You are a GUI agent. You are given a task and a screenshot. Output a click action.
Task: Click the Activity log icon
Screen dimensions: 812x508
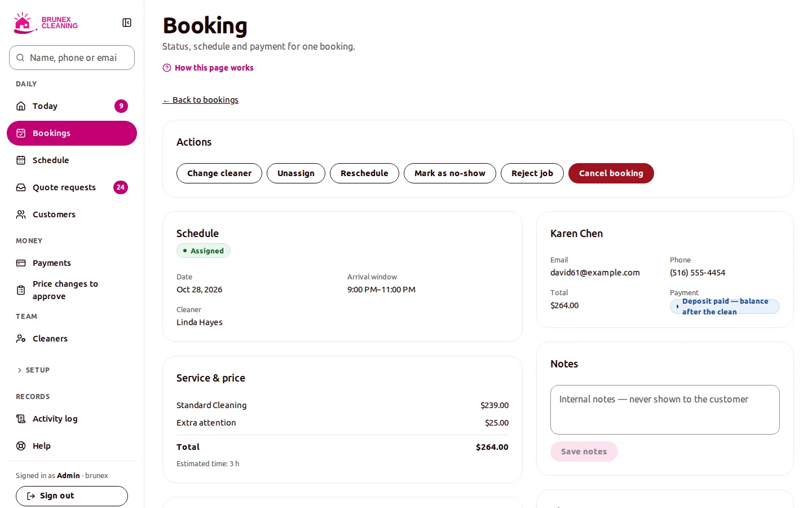(21, 419)
